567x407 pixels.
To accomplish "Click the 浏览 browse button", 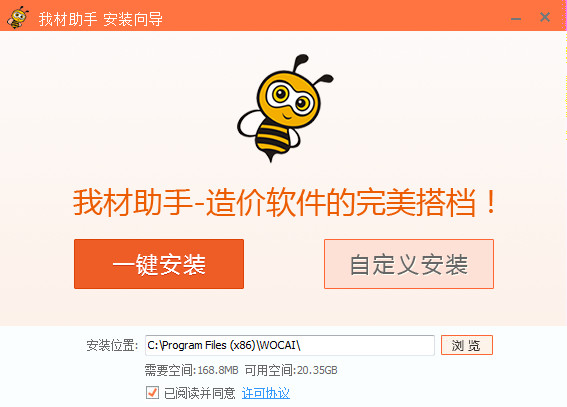I will [x=466, y=345].
